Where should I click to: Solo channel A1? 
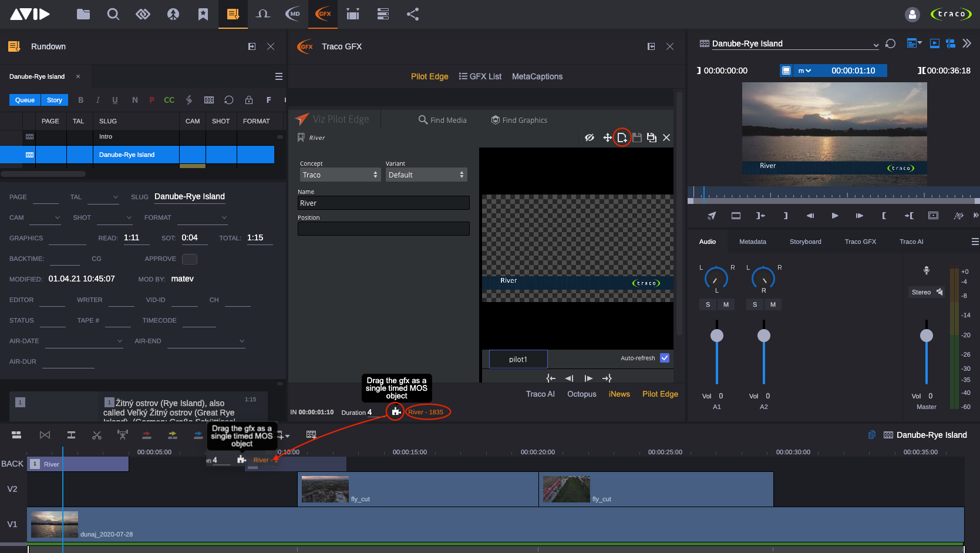tap(708, 304)
